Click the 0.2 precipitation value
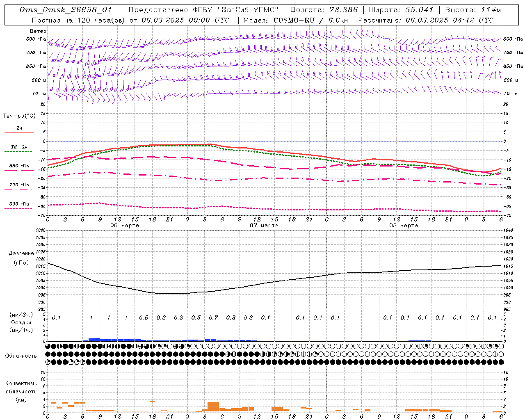The image size is (525, 420). coord(161,317)
